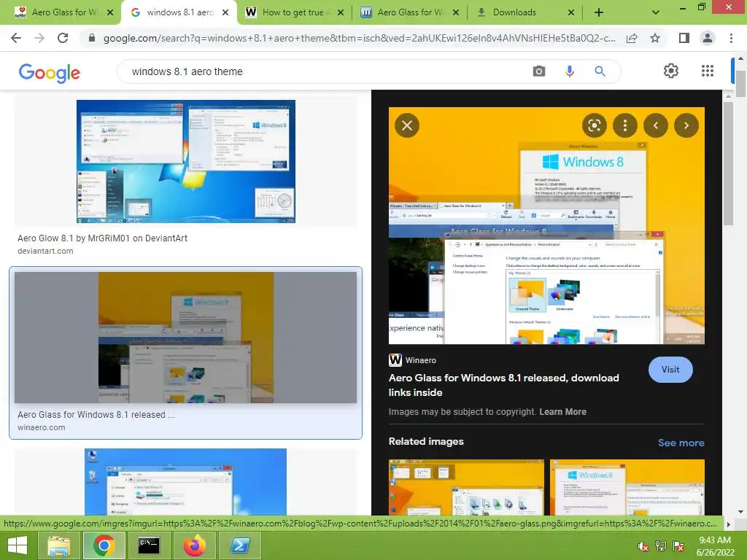747x560 pixels.
Task: Click Aero Glow 8.1 by MrGRiM01 caption
Action: 102,238
